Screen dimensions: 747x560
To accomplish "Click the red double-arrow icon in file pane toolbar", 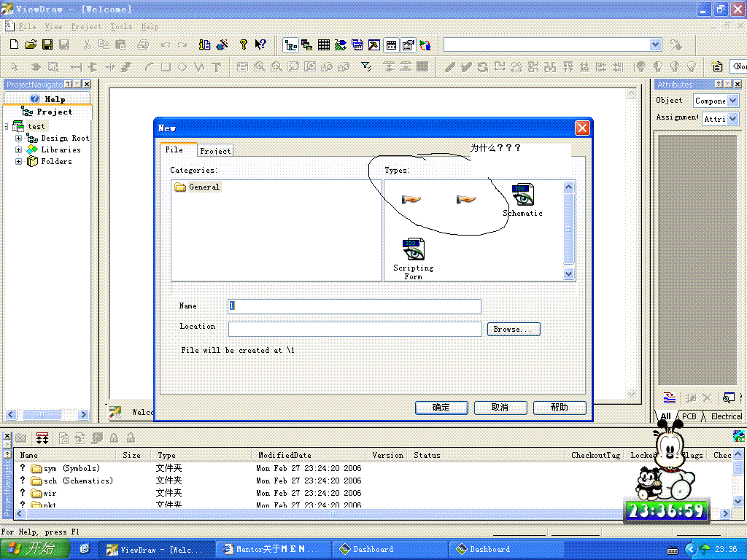I will coord(42,438).
